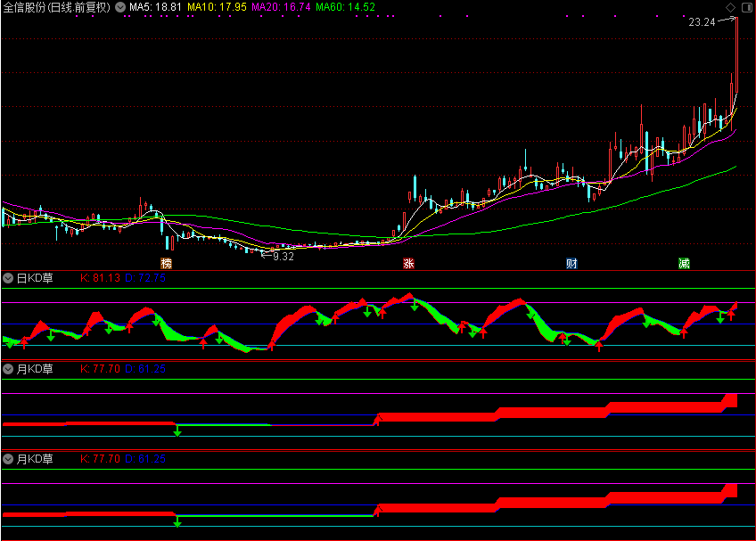756x541 pixels.
Task: Click K: 77.70 in the bottom indicator panel
Action: click(100, 458)
